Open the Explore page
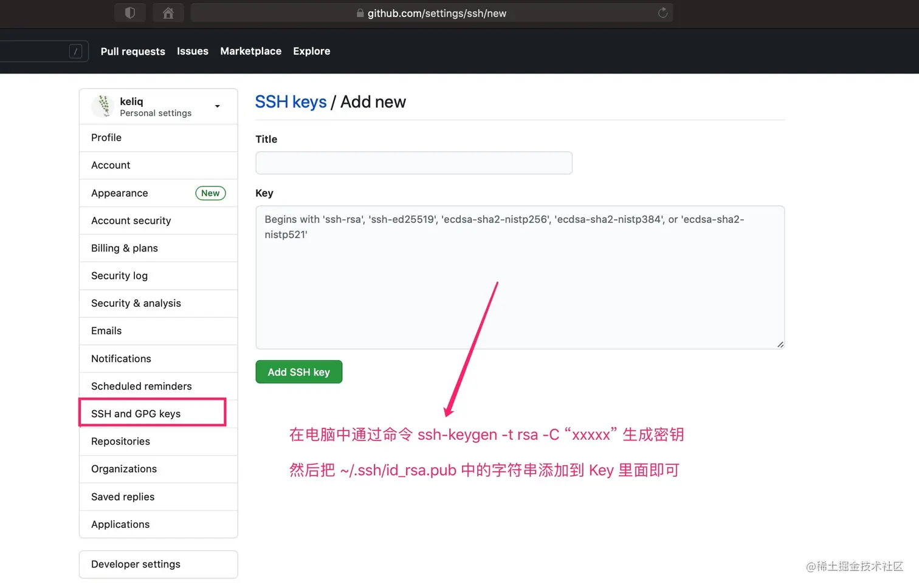 coord(311,51)
